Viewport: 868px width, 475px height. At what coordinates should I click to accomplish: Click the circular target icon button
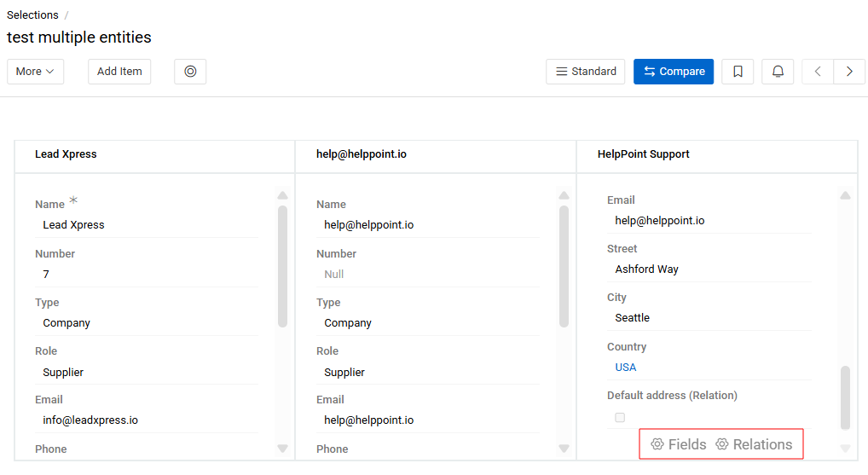click(190, 72)
